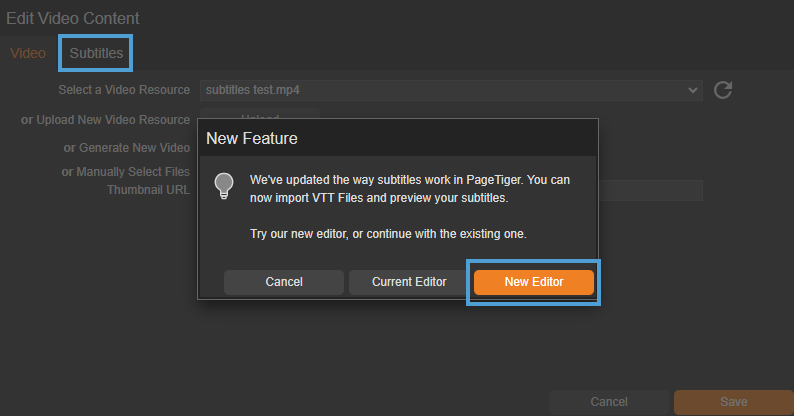Click the 'or Upload New Video Resource' label
The height and width of the screenshot is (416, 794).
click(x=106, y=120)
